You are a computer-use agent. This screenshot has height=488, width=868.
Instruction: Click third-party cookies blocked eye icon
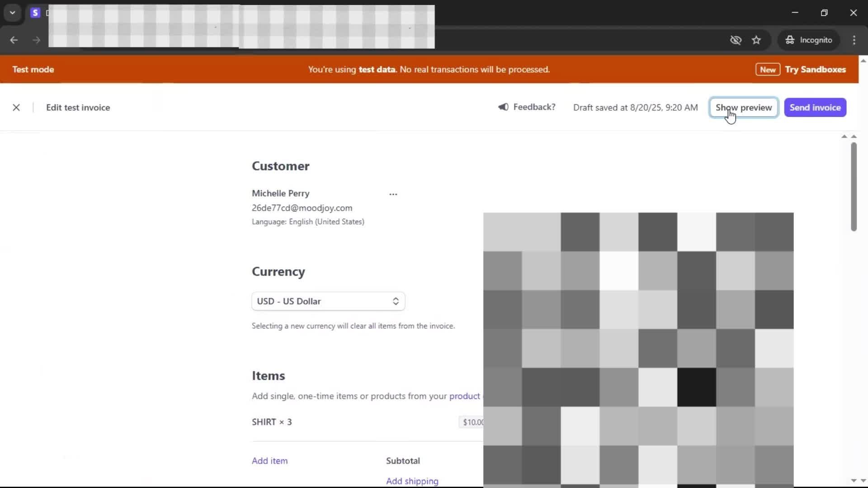(x=736, y=40)
